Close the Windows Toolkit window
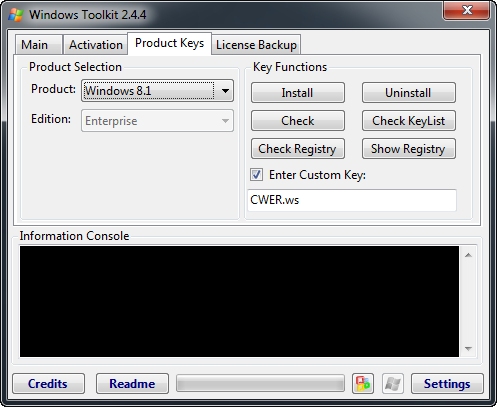This screenshot has width=497, height=407. coord(466,10)
